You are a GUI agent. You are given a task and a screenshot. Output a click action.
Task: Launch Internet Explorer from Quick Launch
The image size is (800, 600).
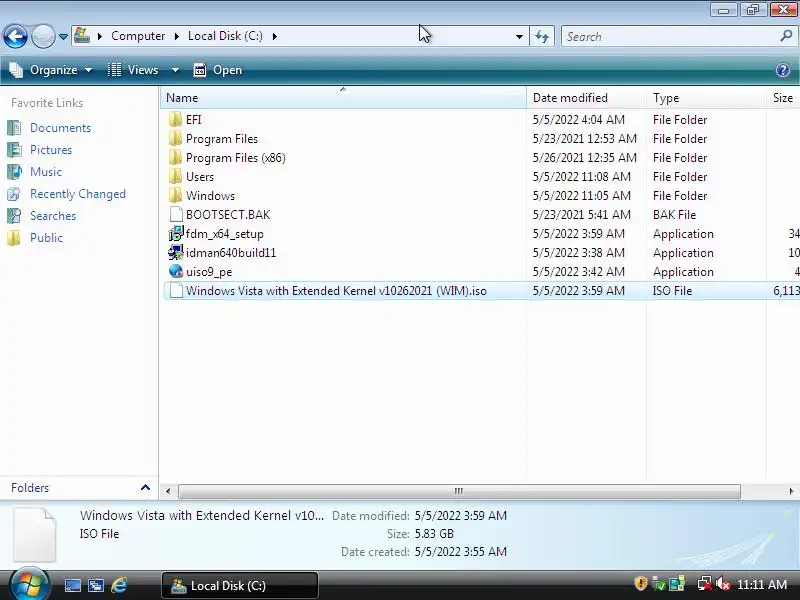(x=119, y=585)
